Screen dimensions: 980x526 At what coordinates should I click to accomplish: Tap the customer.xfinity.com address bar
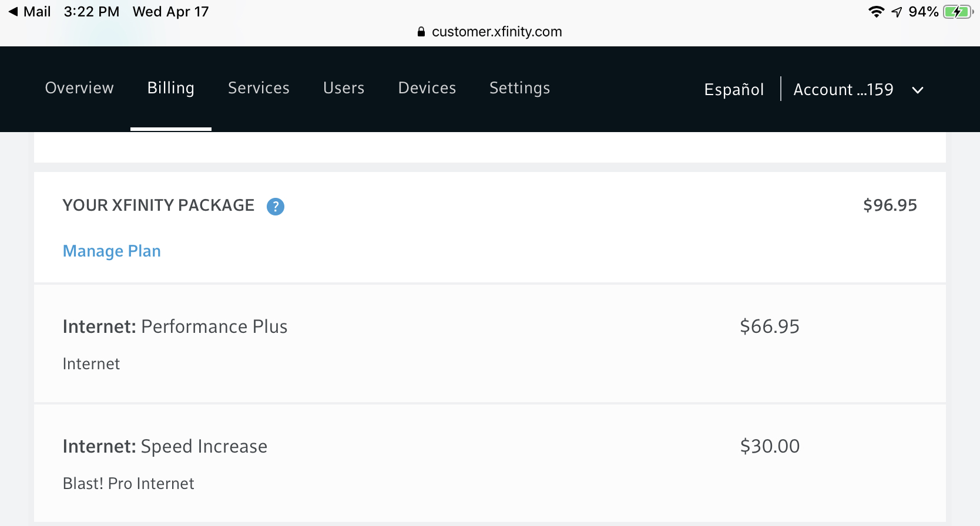coord(496,32)
